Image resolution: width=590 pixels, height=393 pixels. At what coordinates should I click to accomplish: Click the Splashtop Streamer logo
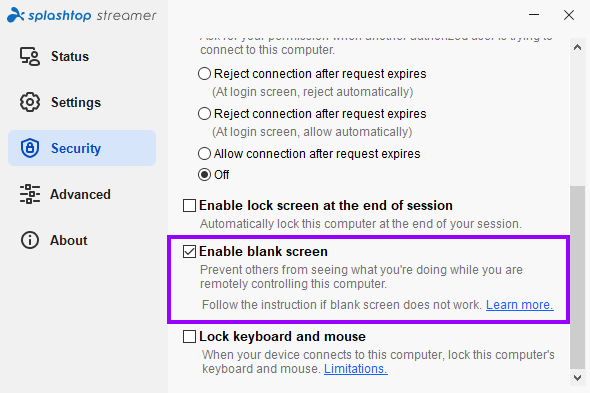pos(81,15)
